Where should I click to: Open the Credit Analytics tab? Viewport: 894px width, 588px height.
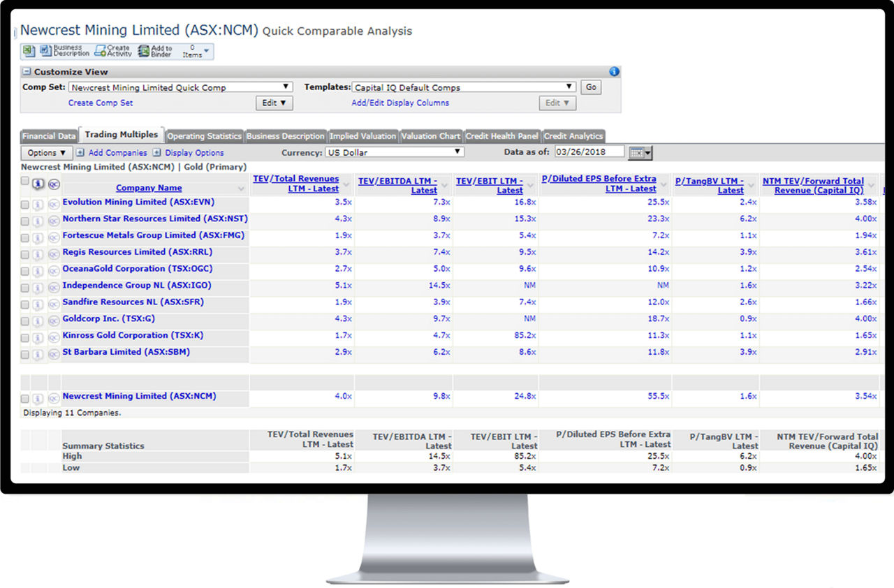(573, 136)
